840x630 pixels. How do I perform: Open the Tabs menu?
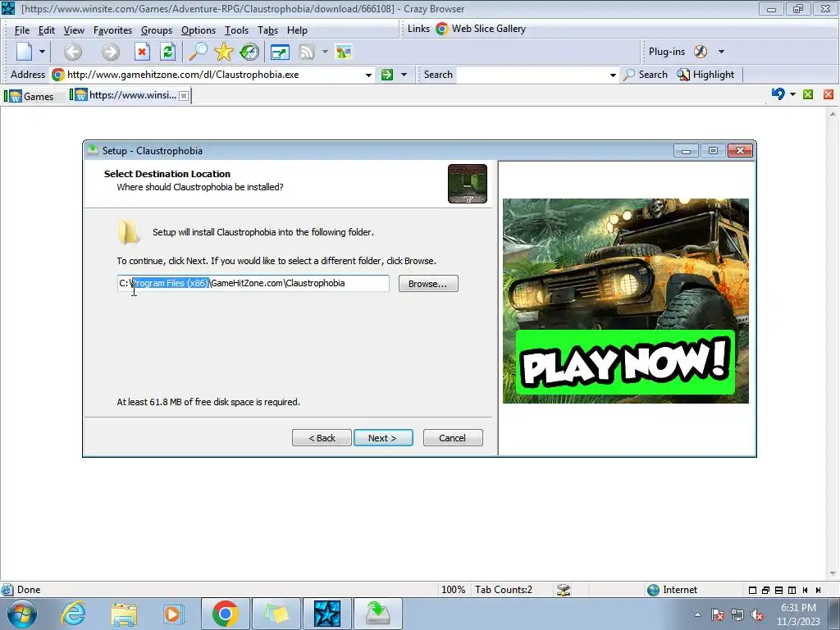[267, 30]
